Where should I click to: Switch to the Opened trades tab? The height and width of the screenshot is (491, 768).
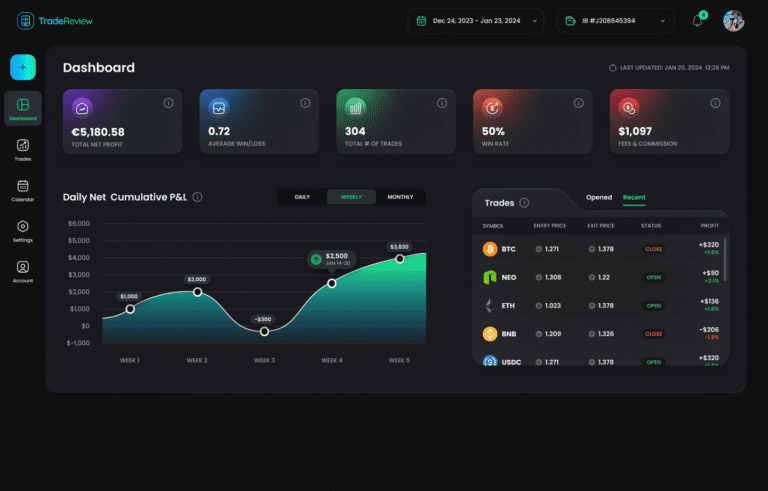tap(599, 198)
